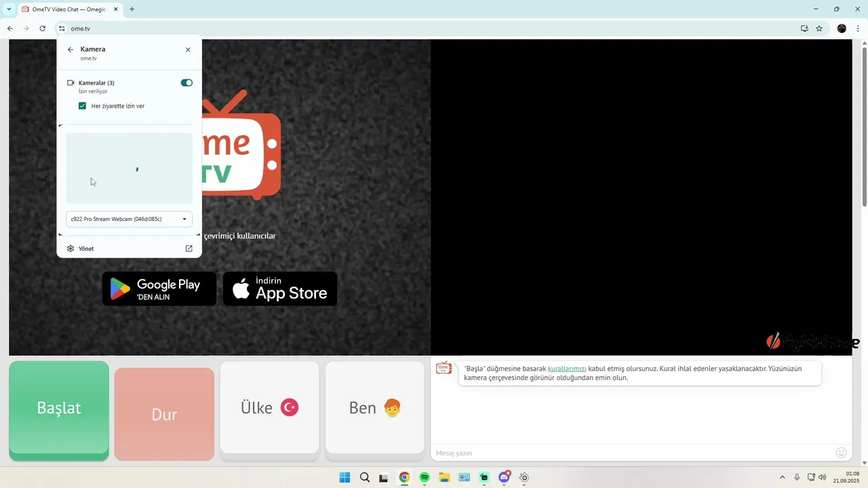This screenshot has width=868, height=488.
Task: Open Task View in the taskbar
Action: point(384,477)
